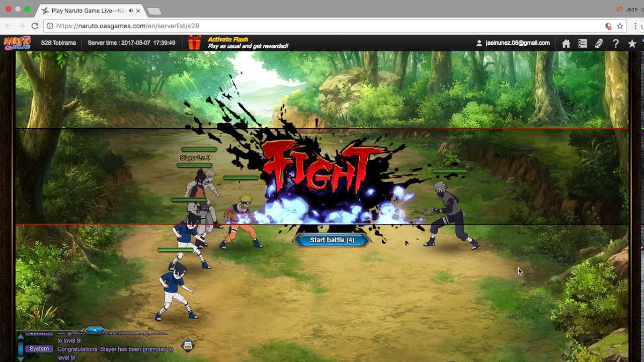644x362 pixels.
Task: Open help question mark icon
Action: pos(615,44)
